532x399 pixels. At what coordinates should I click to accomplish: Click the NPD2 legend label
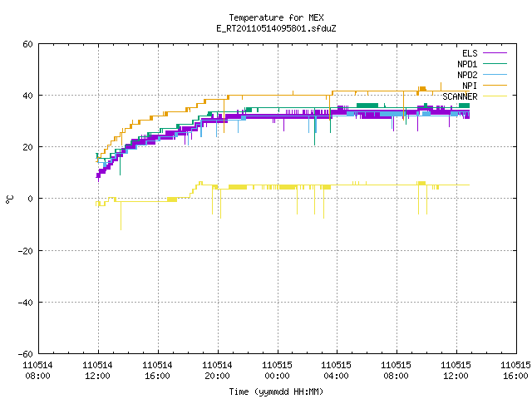pyautogui.click(x=467, y=75)
